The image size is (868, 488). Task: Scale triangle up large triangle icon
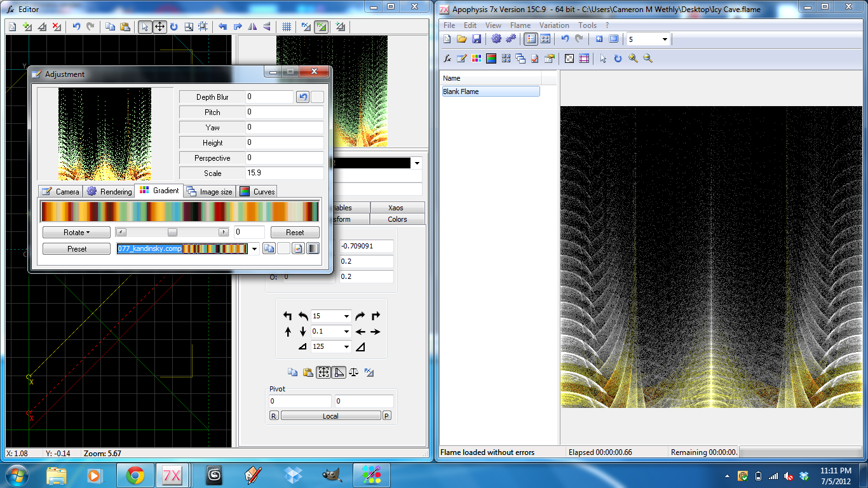point(360,347)
